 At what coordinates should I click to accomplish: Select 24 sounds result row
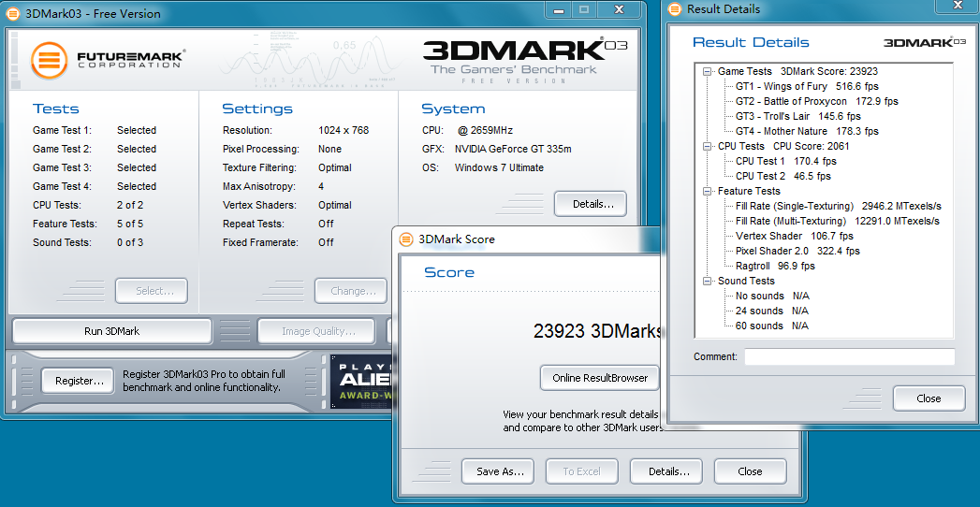[772, 311]
